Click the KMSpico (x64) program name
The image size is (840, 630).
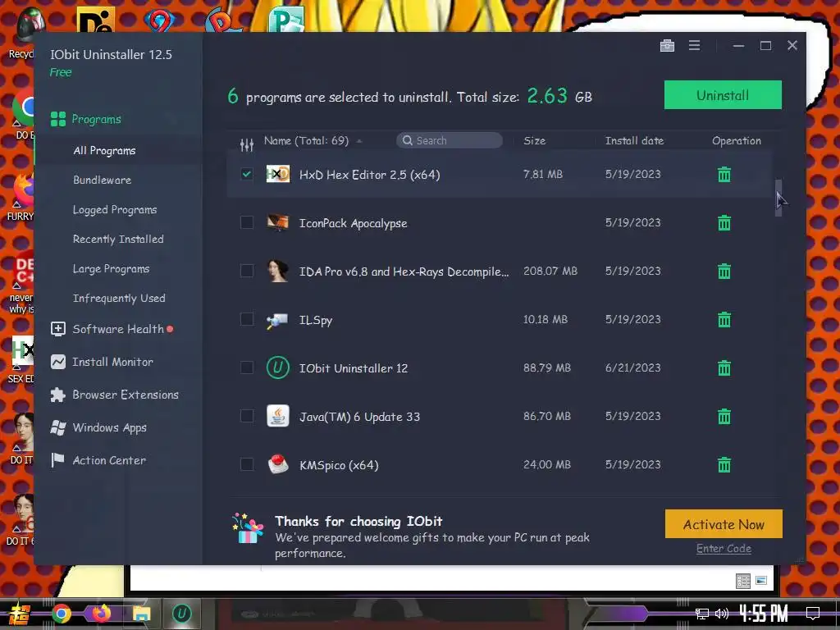tap(339, 465)
